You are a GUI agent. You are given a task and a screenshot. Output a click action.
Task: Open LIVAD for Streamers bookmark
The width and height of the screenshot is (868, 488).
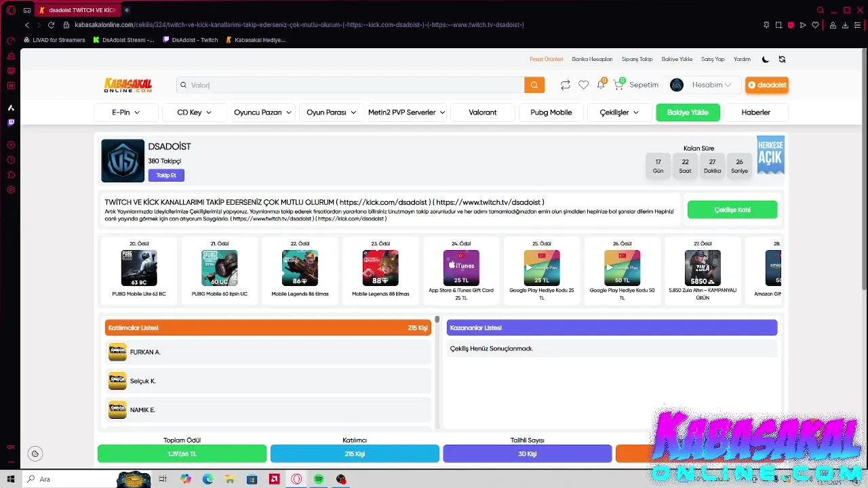coord(54,40)
